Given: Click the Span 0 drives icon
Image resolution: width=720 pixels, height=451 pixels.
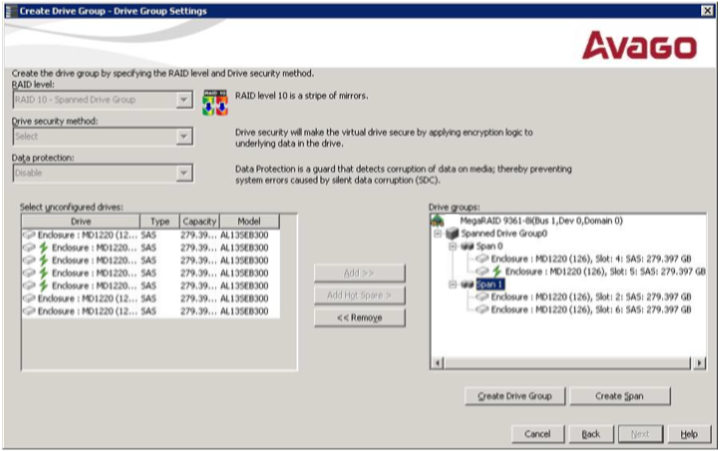Looking at the screenshot, I should click(466, 246).
